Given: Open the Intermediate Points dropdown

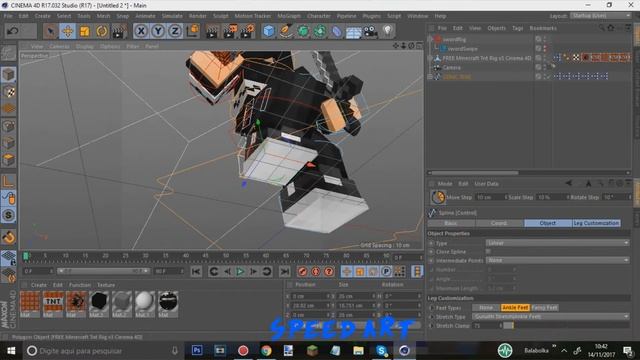Looking at the screenshot, I should click(558, 260).
